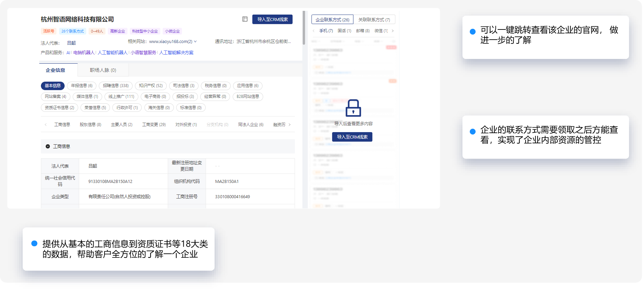The image size is (644, 291).
Task: Select the 招聘信息 (338) category pill
Action: 116,86
